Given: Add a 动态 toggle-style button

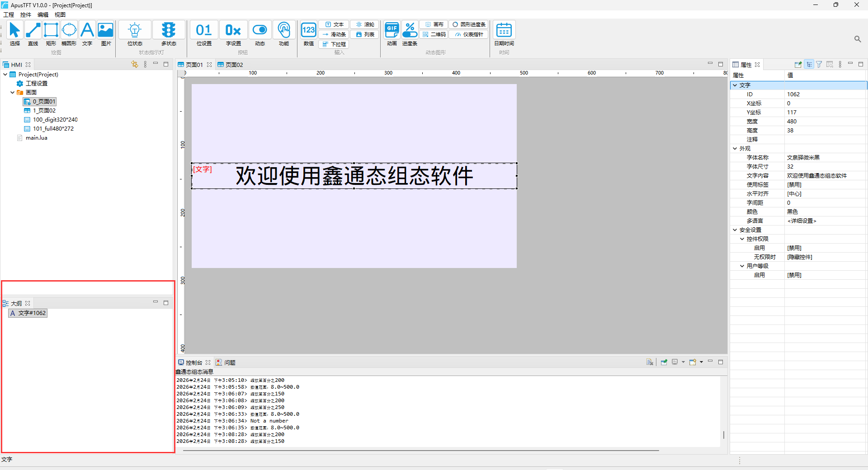Looking at the screenshot, I should 259,34.
